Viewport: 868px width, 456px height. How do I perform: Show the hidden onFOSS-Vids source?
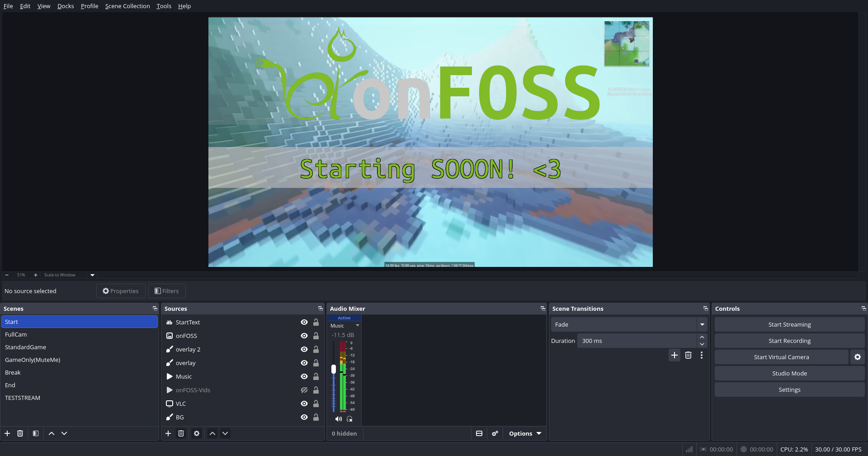pyautogui.click(x=304, y=390)
